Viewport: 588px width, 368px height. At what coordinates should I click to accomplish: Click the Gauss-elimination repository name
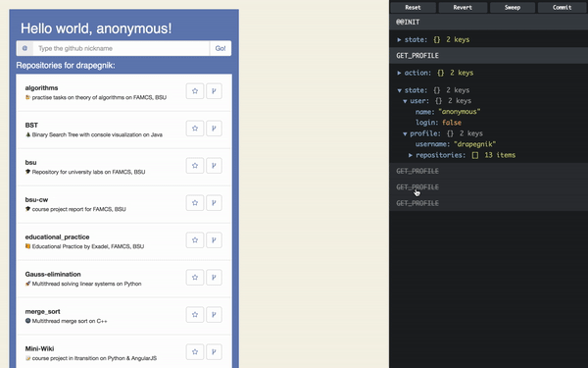[x=53, y=274]
